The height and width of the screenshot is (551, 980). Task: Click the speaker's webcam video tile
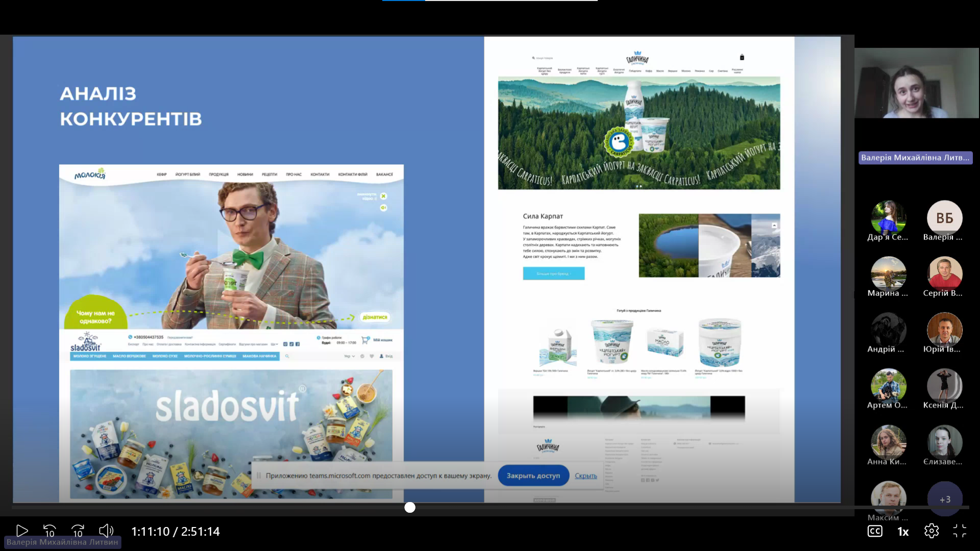(x=917, y=83)
